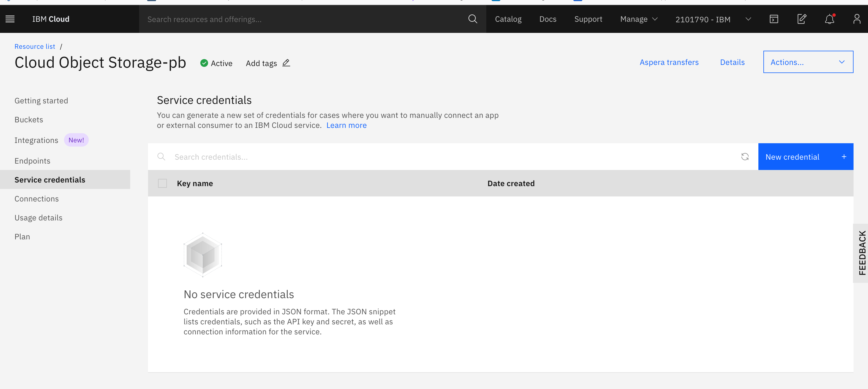This screenshot has height=389, width=868.
Task: Follow the Learn more link
Action: [x=346, y=125]
